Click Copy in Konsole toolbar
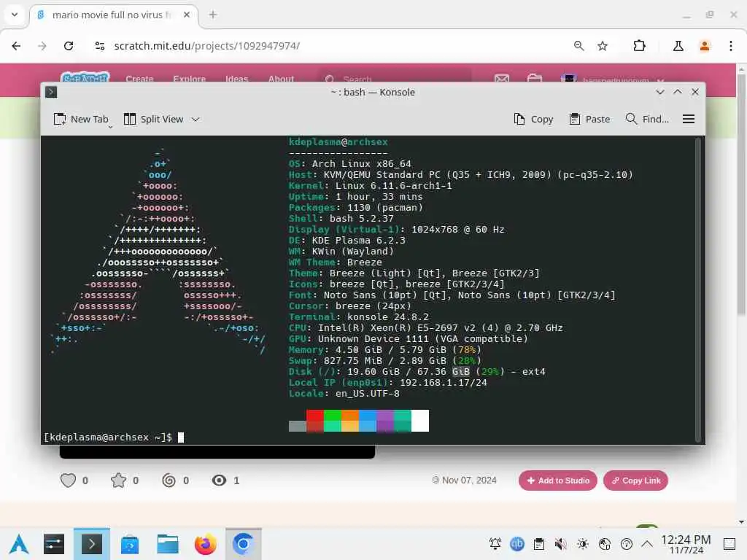Image resolution: width=747 pixels, height=560 pixels. (x=533, y=119)
